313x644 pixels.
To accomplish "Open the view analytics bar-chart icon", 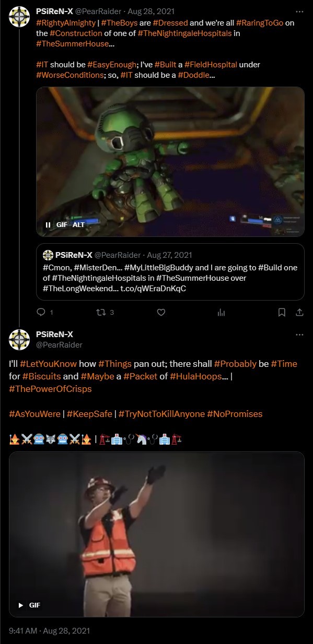I will point(222,312).
